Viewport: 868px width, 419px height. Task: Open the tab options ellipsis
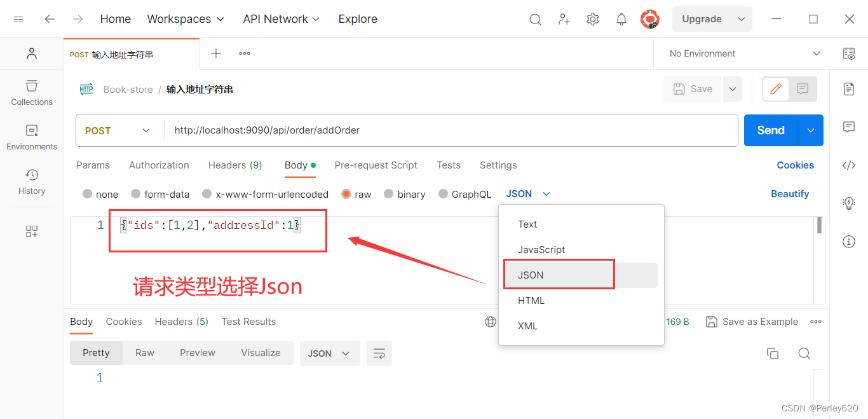(x=245, y=53)
